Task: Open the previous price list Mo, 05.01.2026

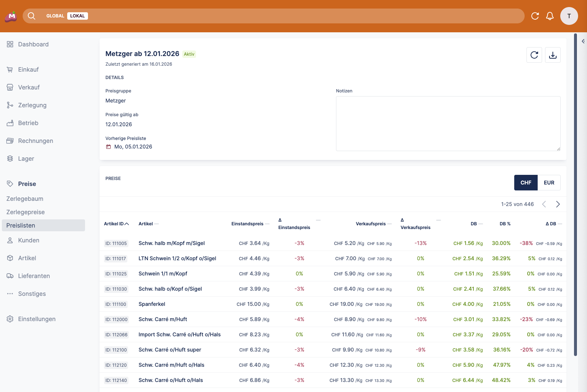Action: click(133, 147)
